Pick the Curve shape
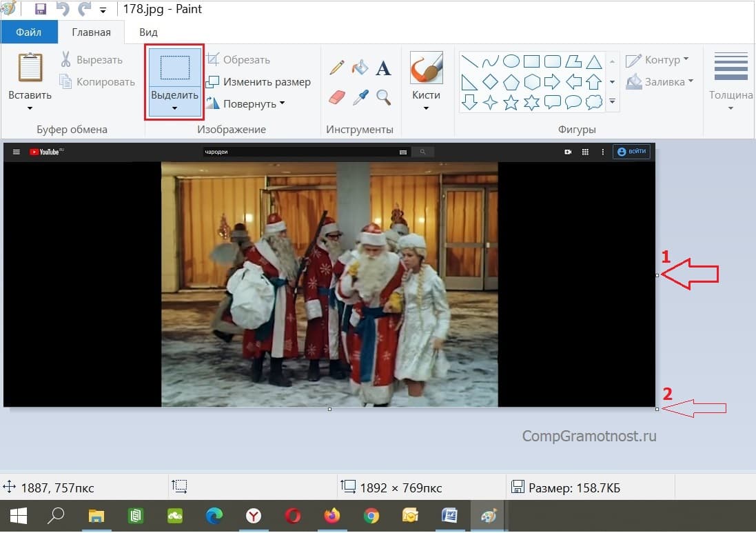Viewport: 756px width, 533px height. (491, 61)
